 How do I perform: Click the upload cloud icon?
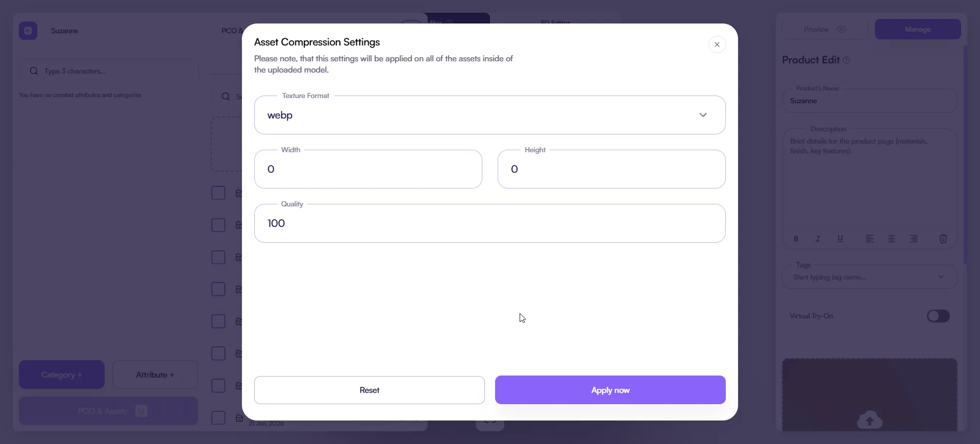870,420
